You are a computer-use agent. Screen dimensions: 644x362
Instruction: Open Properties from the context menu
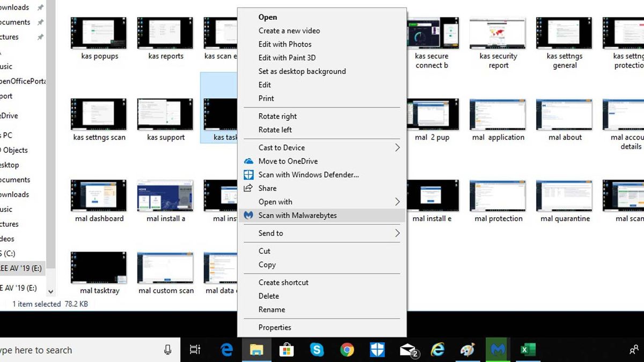275,327
